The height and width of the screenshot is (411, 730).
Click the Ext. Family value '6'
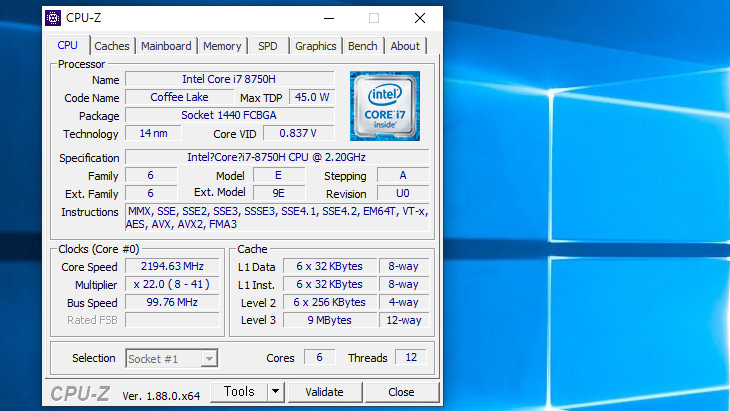click(151, 193)
